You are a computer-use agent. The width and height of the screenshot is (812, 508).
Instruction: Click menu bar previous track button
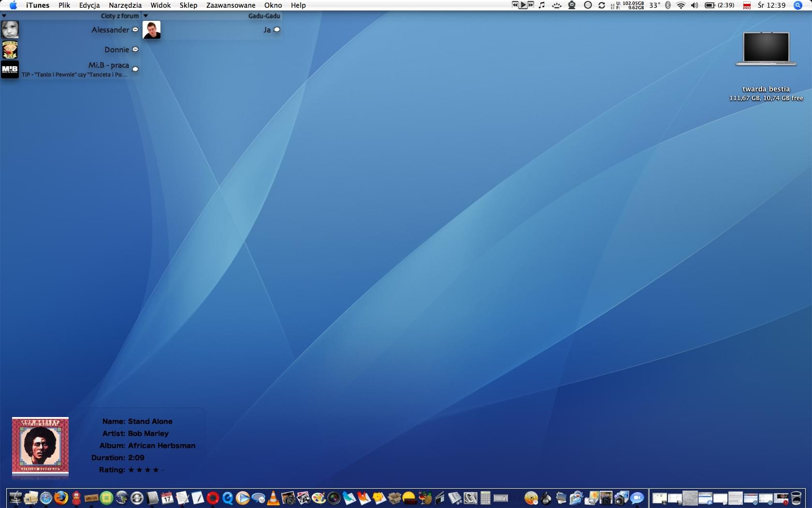(x=515, y=5)
